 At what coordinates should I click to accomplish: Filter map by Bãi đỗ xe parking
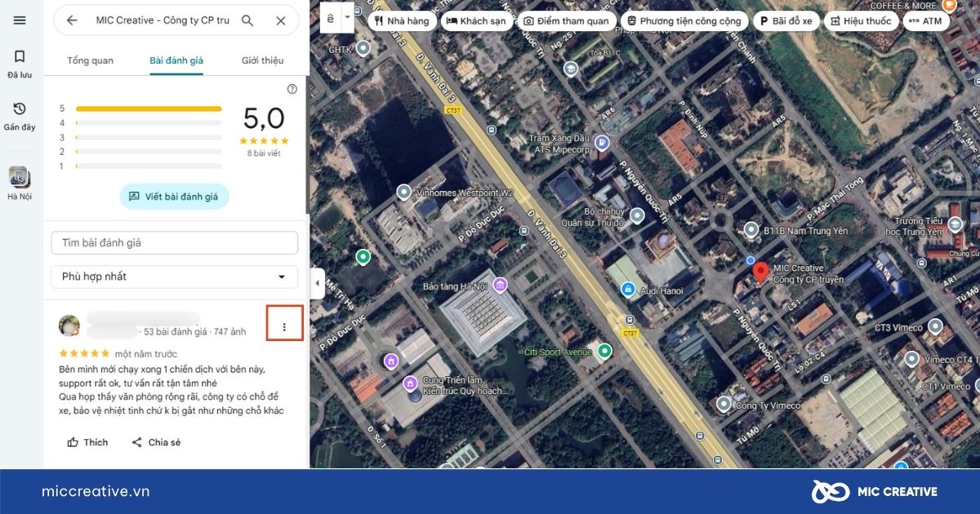(x=786, y=21)
